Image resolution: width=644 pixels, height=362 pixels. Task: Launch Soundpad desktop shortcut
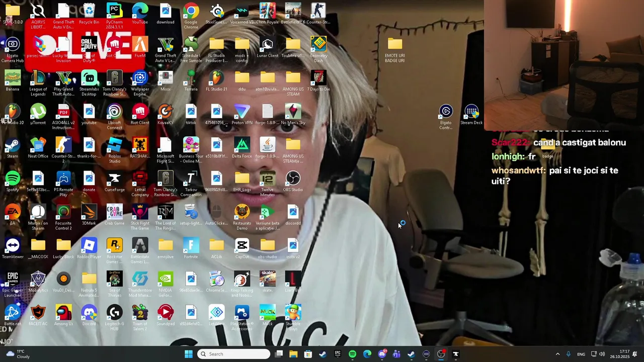[x=166, y=316]
